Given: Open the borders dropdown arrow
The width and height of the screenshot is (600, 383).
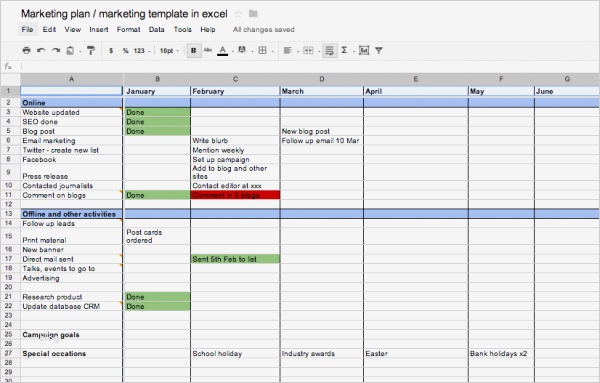Looking at the screenshot, I should [x=272, y=51].
